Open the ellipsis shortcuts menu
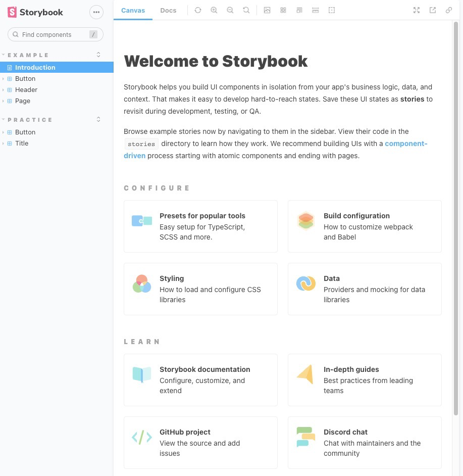This screenshot has height=476, width=463. [x=96, y=12]
